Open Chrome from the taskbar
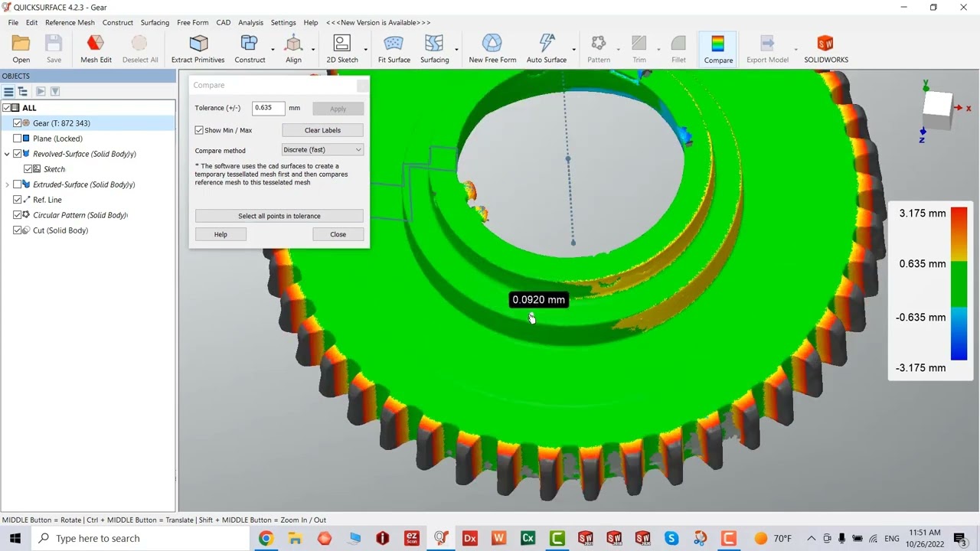This screenshot has width=980, height=551. (266, 538)
